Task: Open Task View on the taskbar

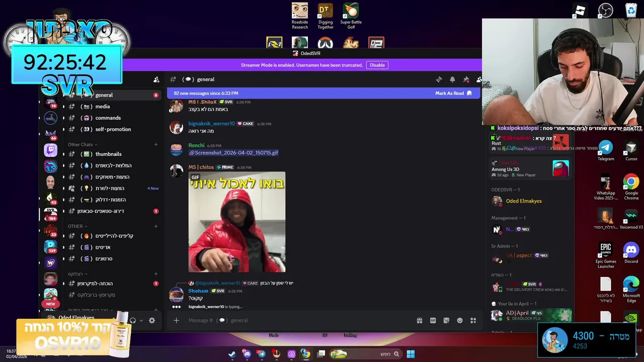Action: coord(321,354)
